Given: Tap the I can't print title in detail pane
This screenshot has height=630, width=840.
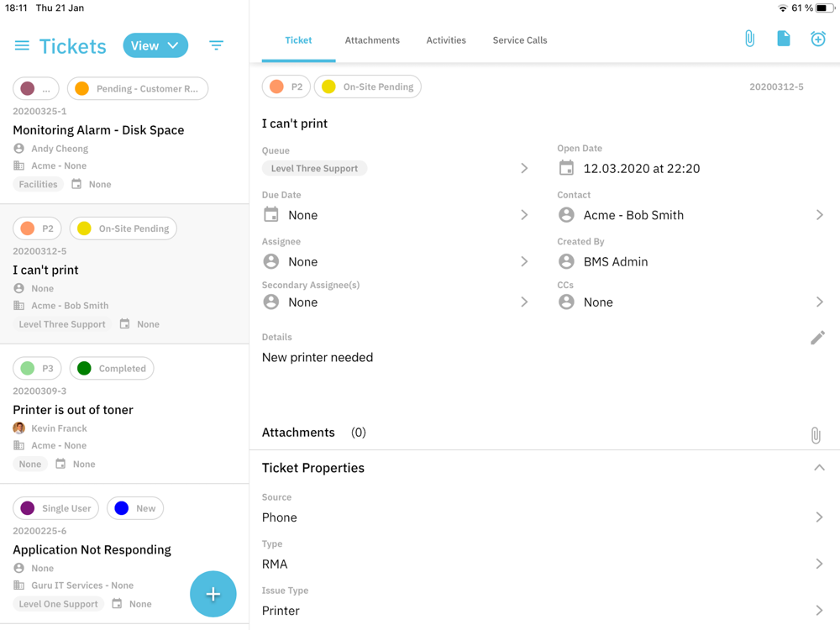Looking at the screenshot, I should [295, 123].
